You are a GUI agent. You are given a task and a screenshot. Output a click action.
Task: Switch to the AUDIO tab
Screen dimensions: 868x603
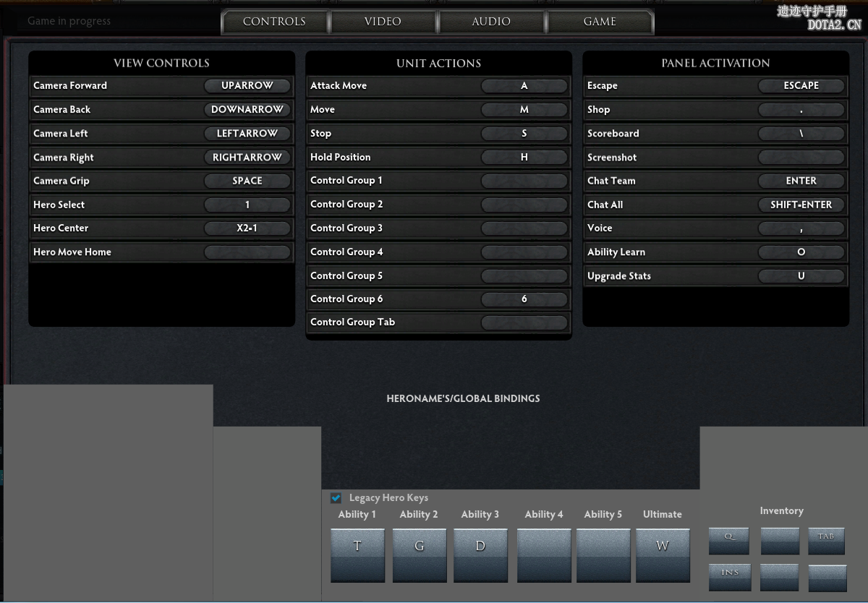coord(491,22)
